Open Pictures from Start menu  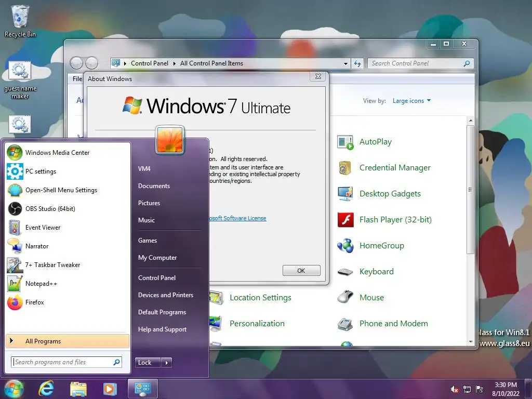[149, 203]
